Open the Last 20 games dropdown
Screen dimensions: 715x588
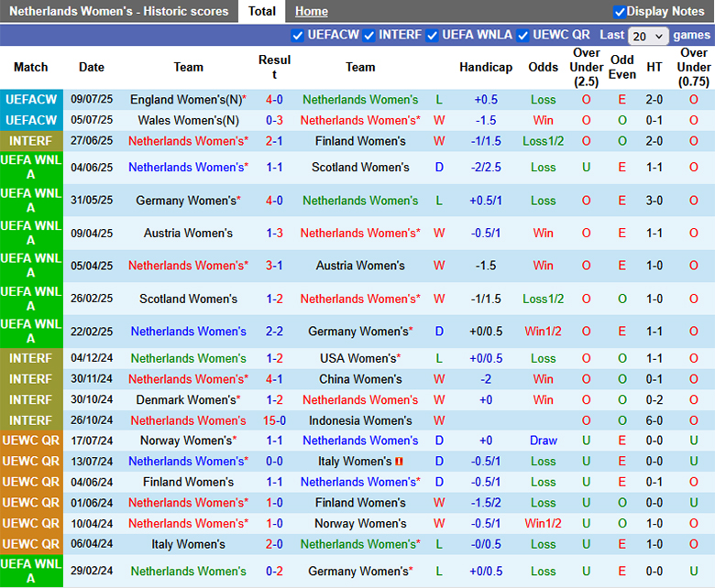tap(648, 36)
